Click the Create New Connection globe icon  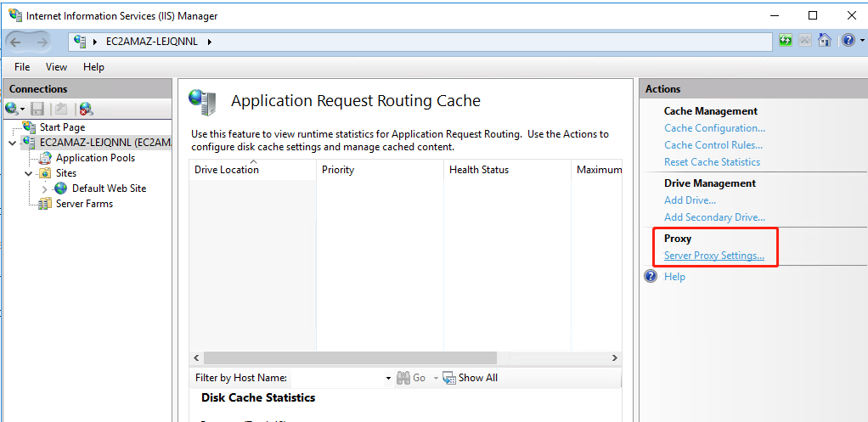point(12,109)
